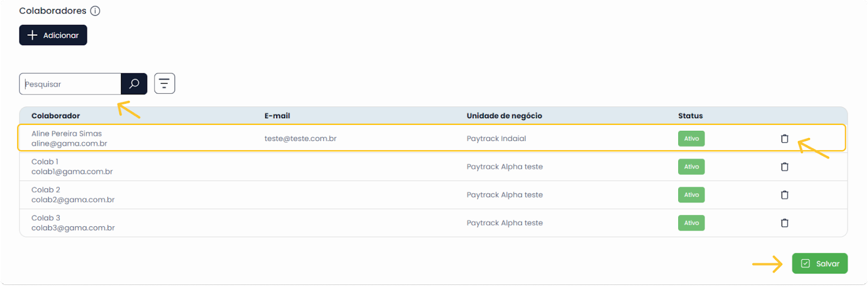The height and width of the screenshot is (286, 868).
Task: Save changes with the Salvar button
Action: point(820,264)
